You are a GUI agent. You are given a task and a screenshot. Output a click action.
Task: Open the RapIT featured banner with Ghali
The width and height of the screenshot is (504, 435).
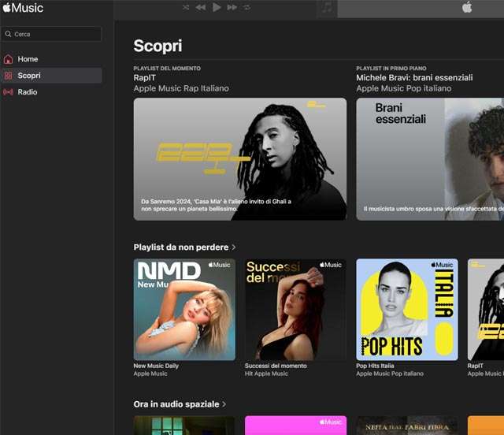[x=240, y=159]
